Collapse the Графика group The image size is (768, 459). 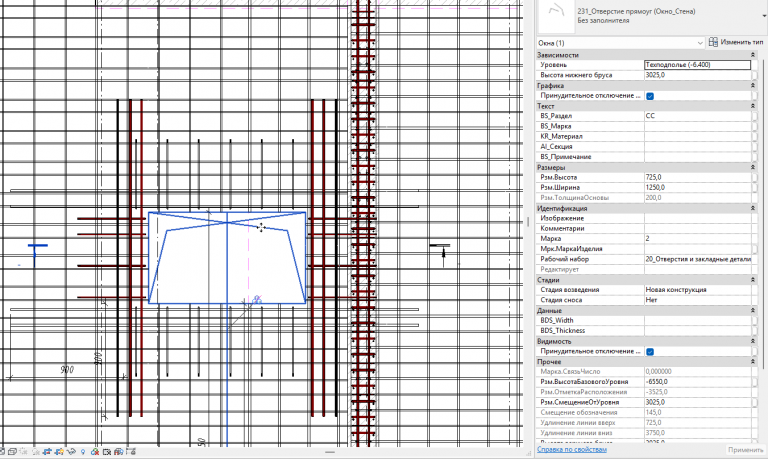pos(753,86)
